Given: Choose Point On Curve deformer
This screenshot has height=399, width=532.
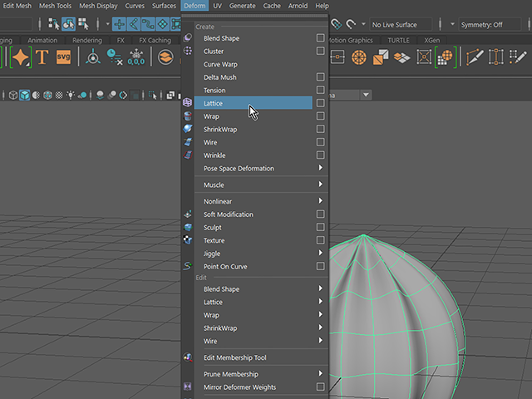Looking at the screenshot, I should [x=253, y=266].
